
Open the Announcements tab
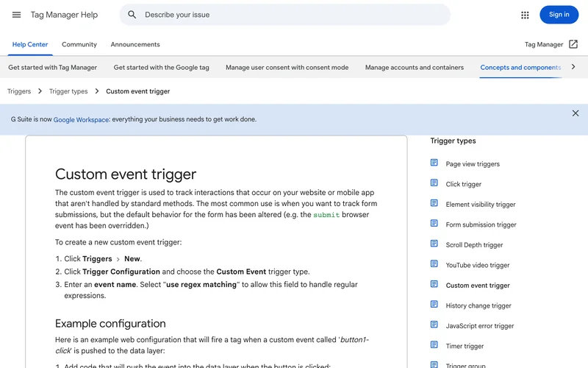point(135,44)
